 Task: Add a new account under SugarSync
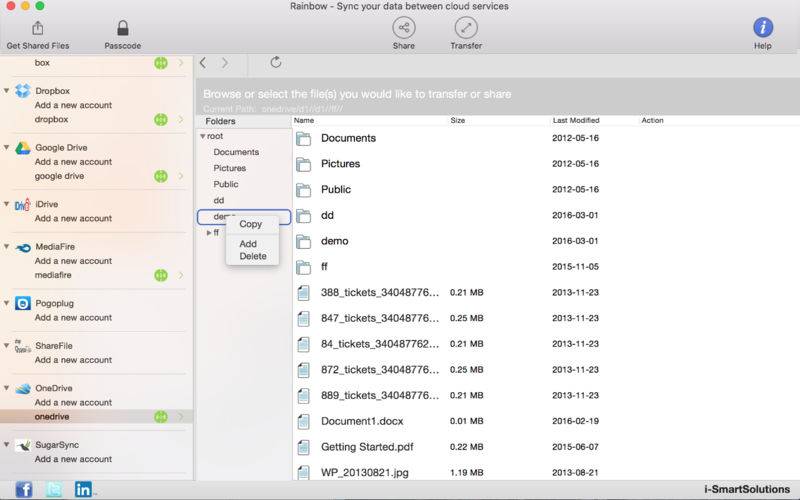(x=73, y=459)
